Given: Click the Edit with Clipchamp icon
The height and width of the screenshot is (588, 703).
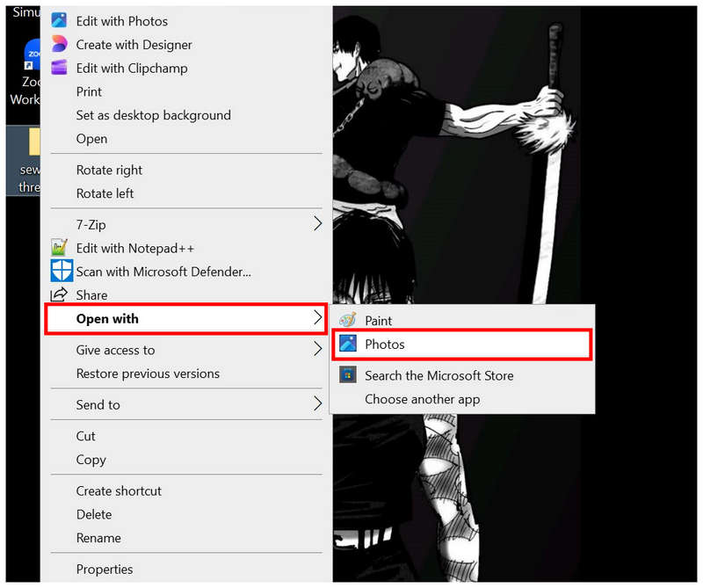Looking at the screenshot, I should click(59, 68).
